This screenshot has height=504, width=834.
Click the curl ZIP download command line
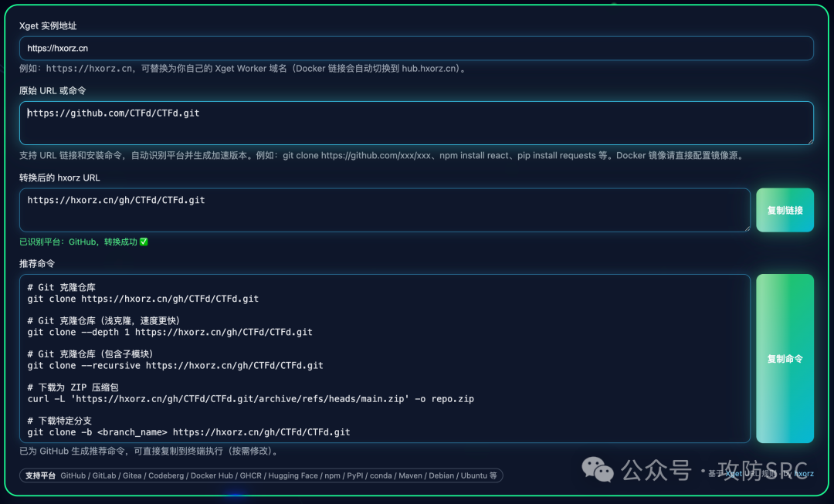250,399
